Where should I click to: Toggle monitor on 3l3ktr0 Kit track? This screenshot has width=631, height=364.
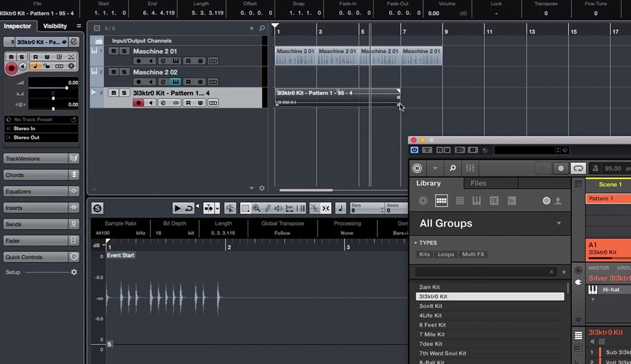pyautogui.click(x=150, y=103)
